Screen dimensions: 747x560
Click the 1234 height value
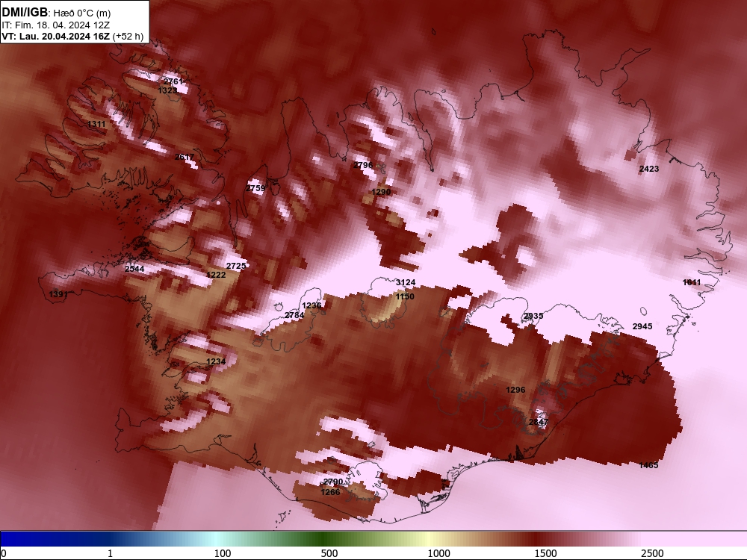[x=216, y=362]
